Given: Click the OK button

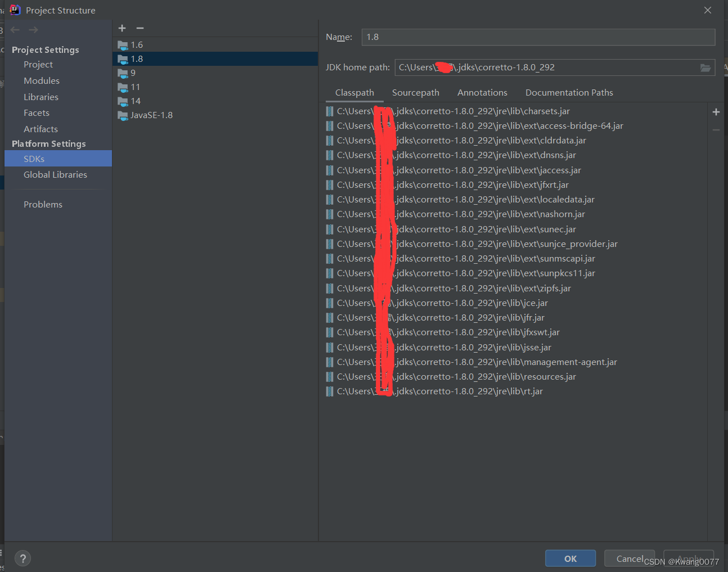Looking at the screenshot, I should (x=570, y=559).
